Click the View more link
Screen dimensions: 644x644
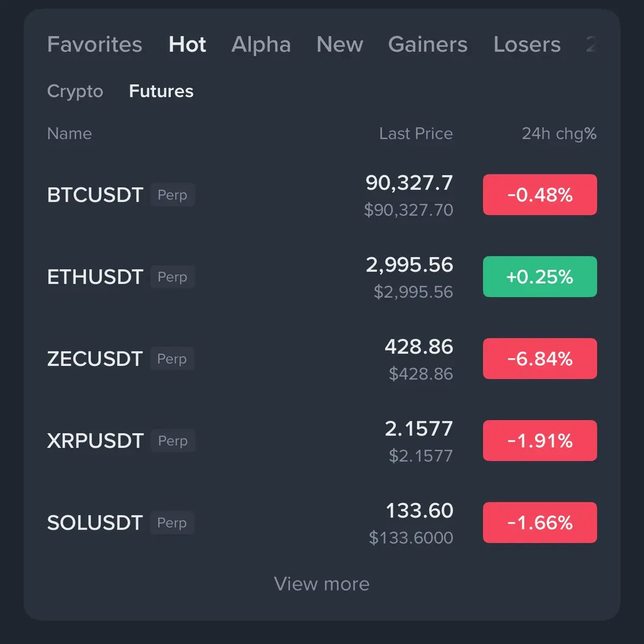pyautogui.click(x=321, y=584)
